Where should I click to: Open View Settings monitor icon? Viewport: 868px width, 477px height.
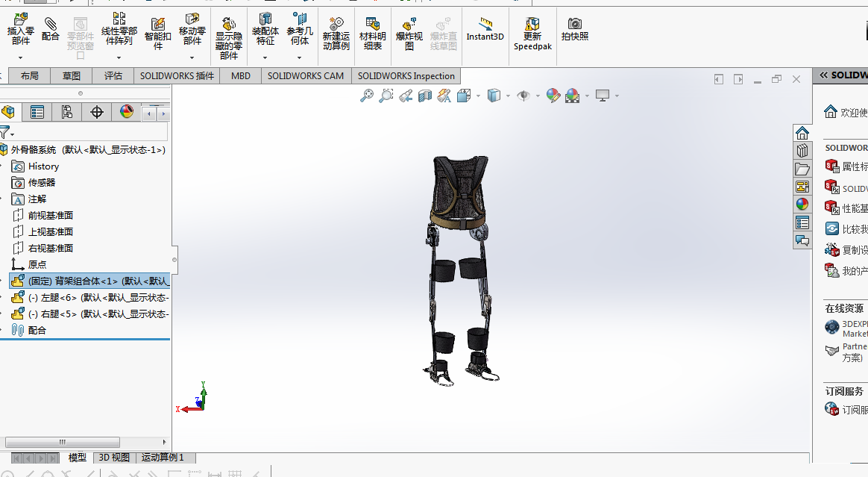click(x=603, y=96)
